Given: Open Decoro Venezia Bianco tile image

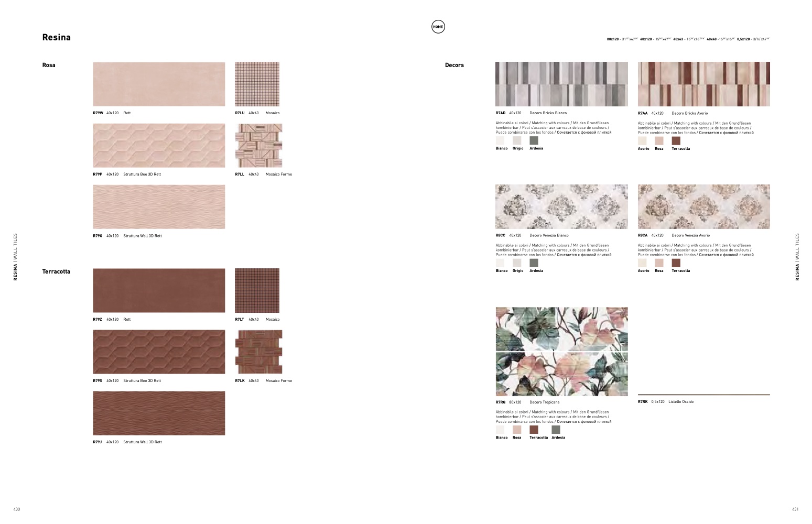Looking at the screenshot, I should pos(561,206).
